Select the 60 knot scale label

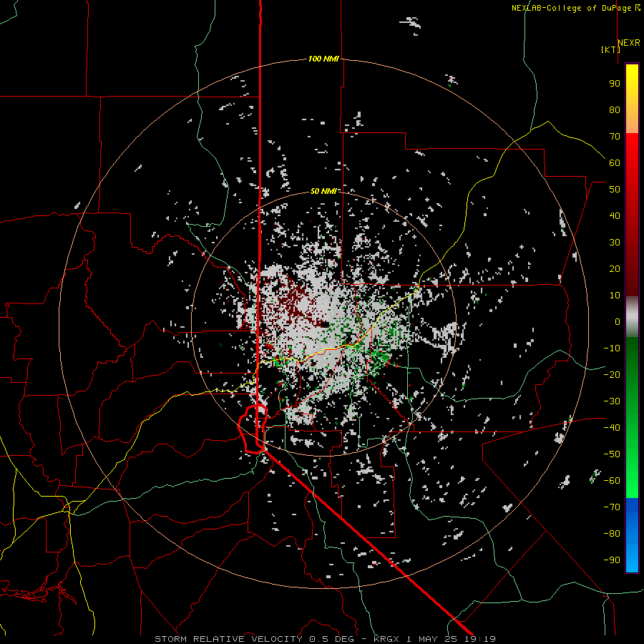pos(615,162)
